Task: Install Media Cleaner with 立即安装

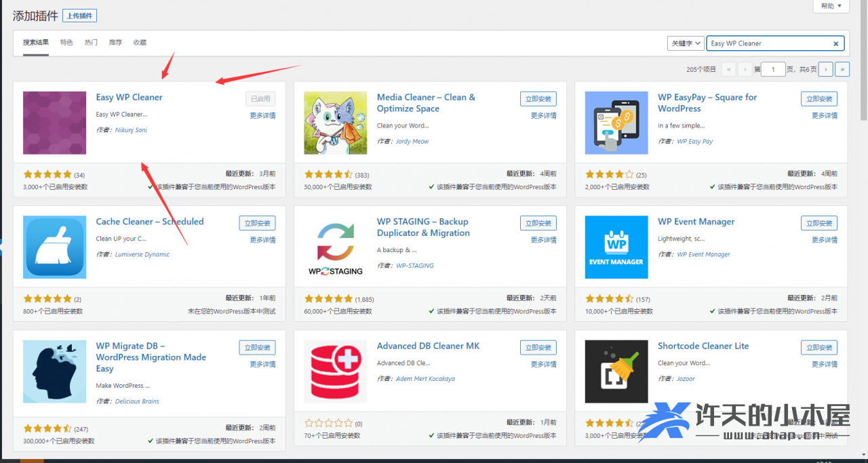Action: click(538, 99)
